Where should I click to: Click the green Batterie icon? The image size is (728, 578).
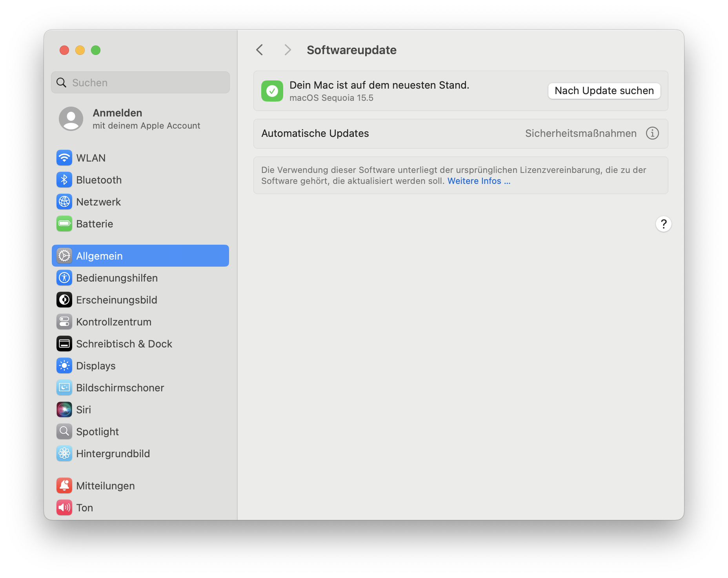tap(64, 224)
